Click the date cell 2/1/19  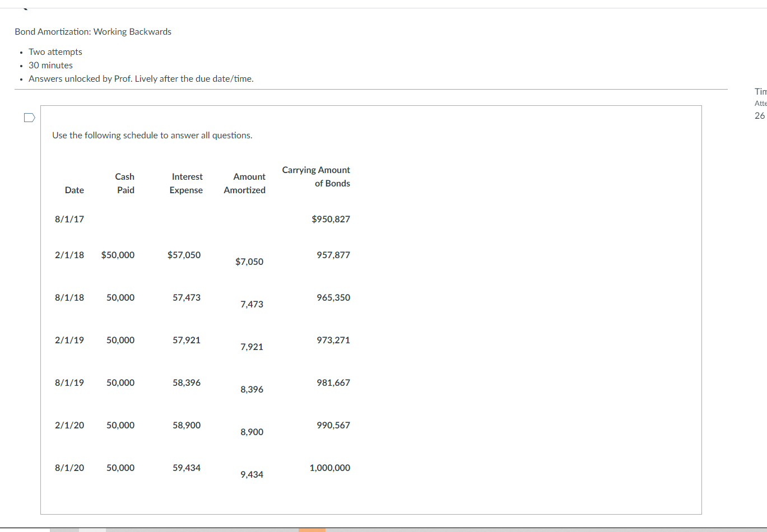[x=69, y=340]
